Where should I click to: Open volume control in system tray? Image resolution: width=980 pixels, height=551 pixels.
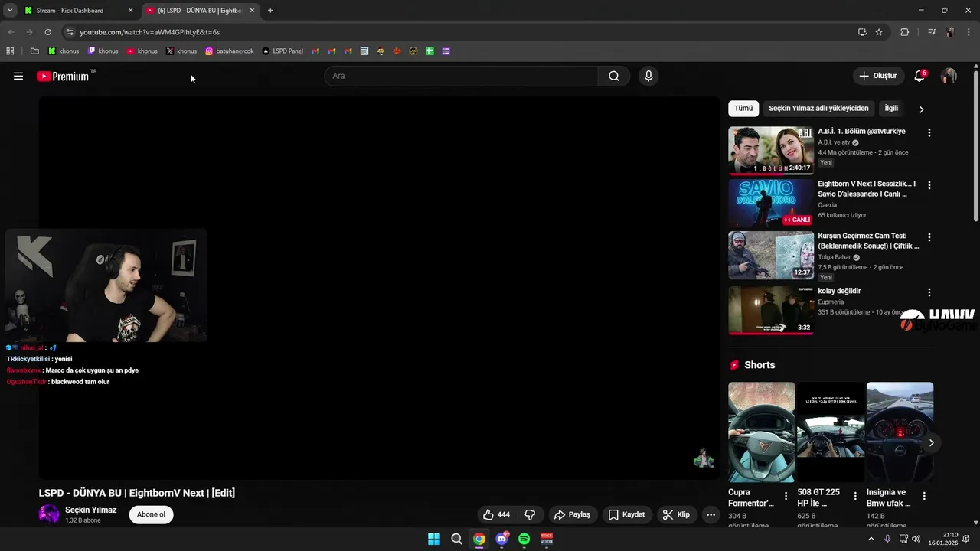(x=916, y=539)
